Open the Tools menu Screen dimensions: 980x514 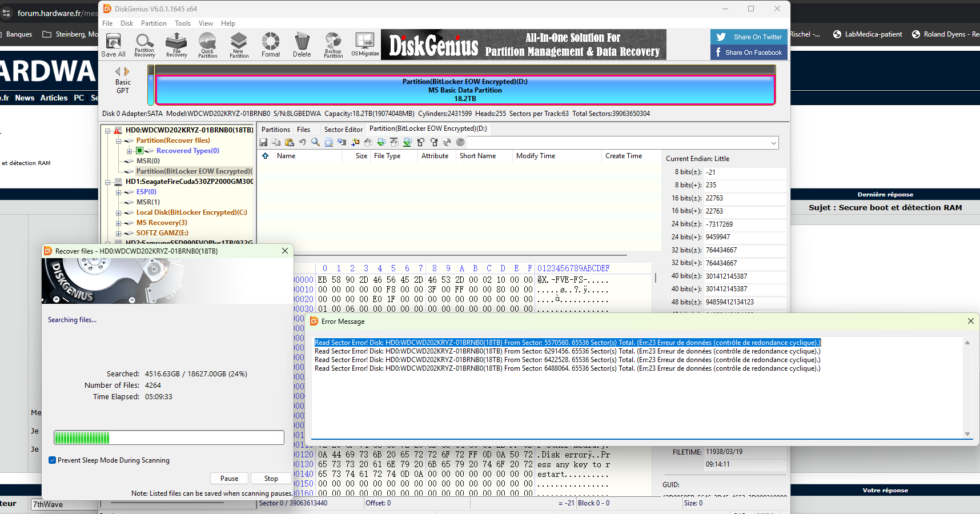point(183,23)
